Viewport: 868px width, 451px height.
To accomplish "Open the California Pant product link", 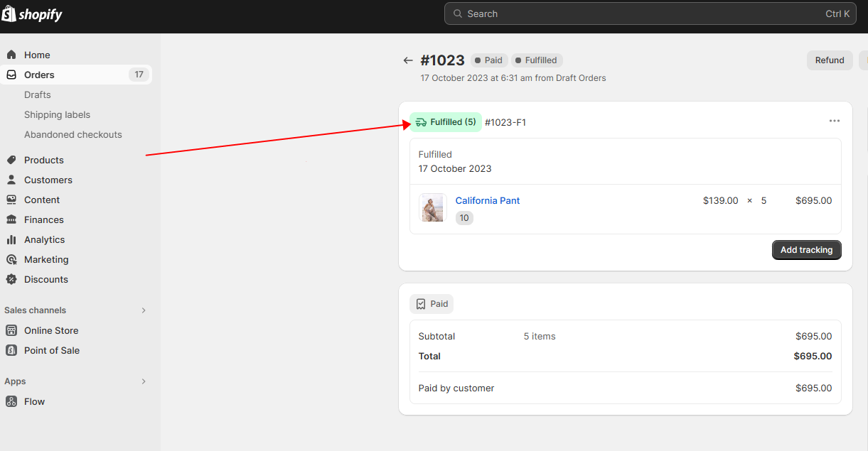I will pos(487,200).
